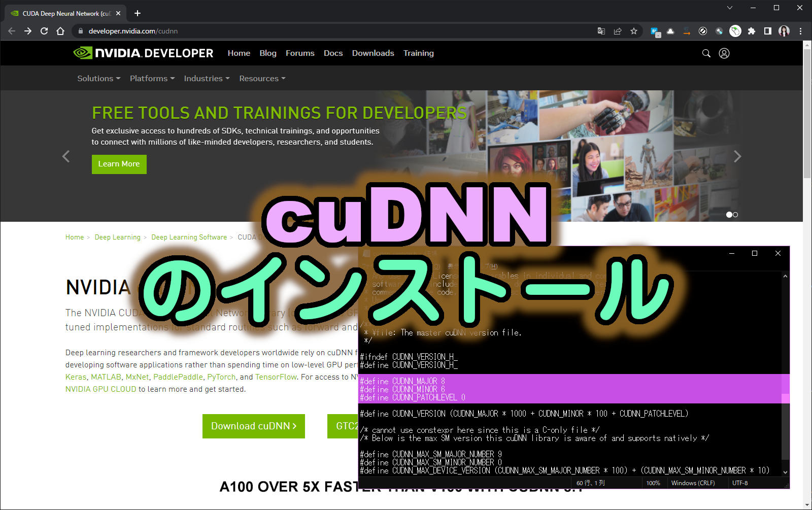Expand the Platforms dropdown menu

(152, 79)
